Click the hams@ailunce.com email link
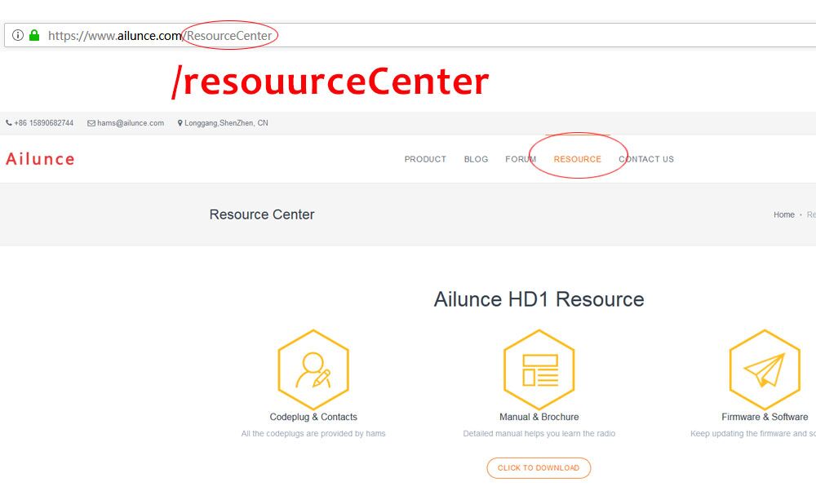 (131, 123)
